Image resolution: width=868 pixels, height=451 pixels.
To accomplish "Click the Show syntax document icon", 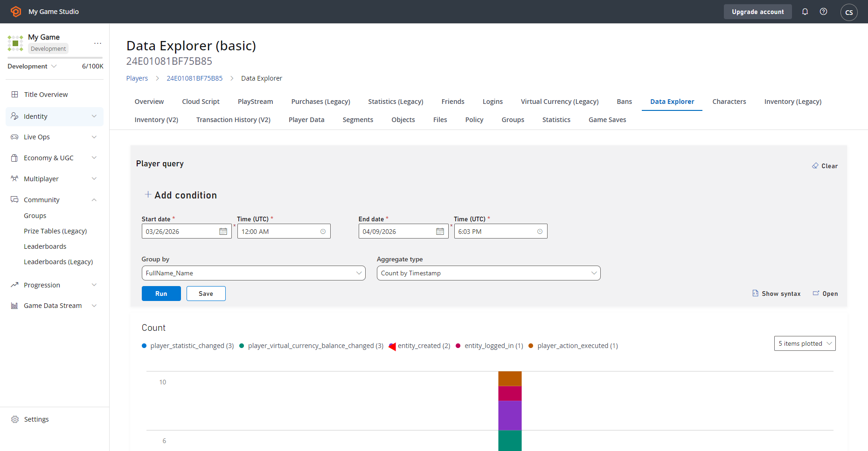I will (x=755, y=293).
